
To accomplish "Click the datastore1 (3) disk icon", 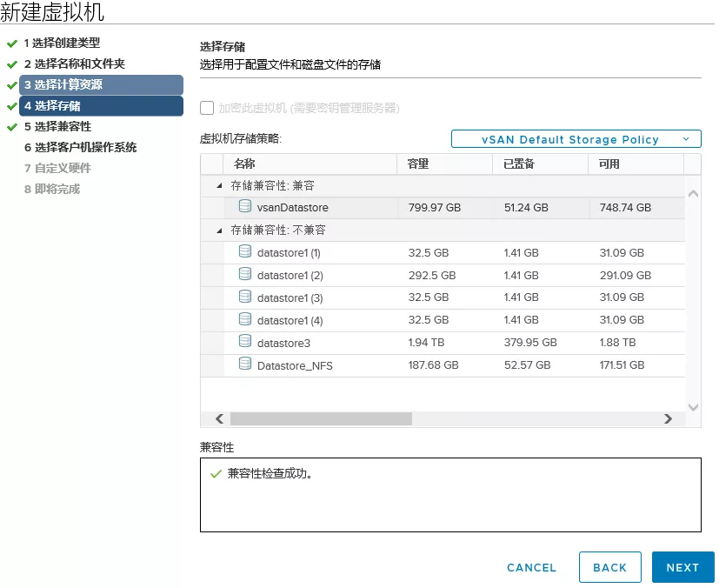I will (244, 297).
